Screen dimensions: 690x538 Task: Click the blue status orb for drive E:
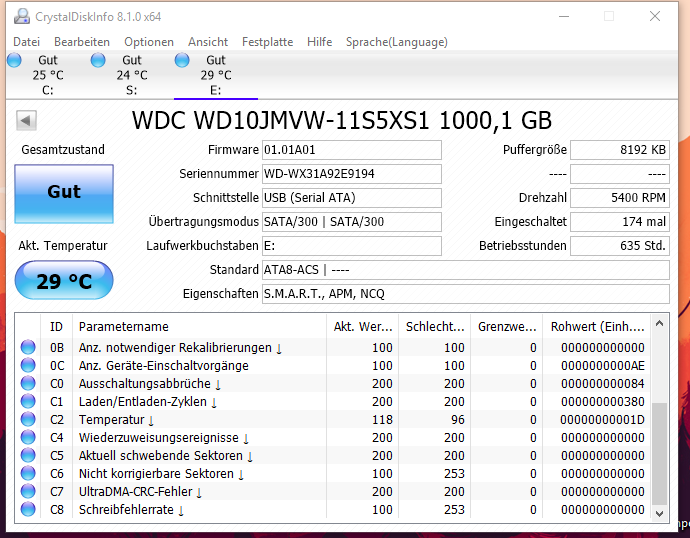[x=182, y=60]
